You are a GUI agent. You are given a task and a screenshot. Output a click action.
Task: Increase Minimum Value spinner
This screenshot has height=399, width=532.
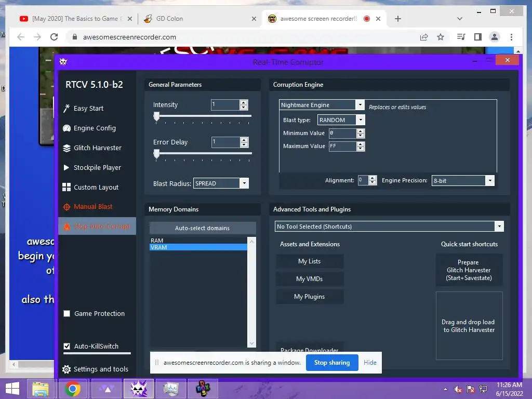pyautogui.click(x=361, y=131)
